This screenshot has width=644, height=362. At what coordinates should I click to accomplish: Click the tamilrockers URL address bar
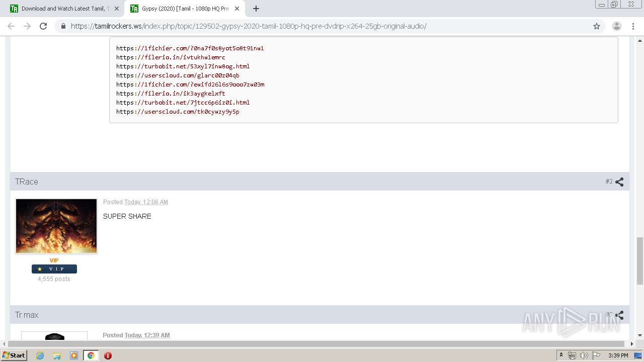pos(322,26)
